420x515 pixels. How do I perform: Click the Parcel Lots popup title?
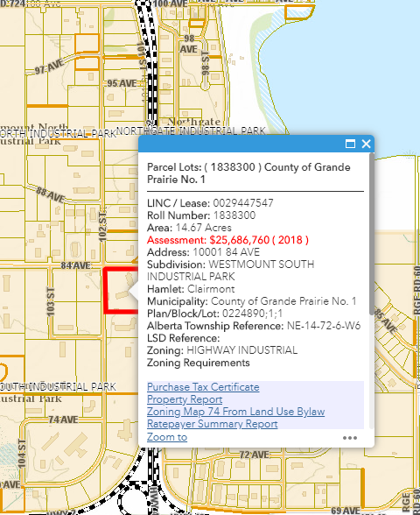pyautogui.click(x=248, y=173)
